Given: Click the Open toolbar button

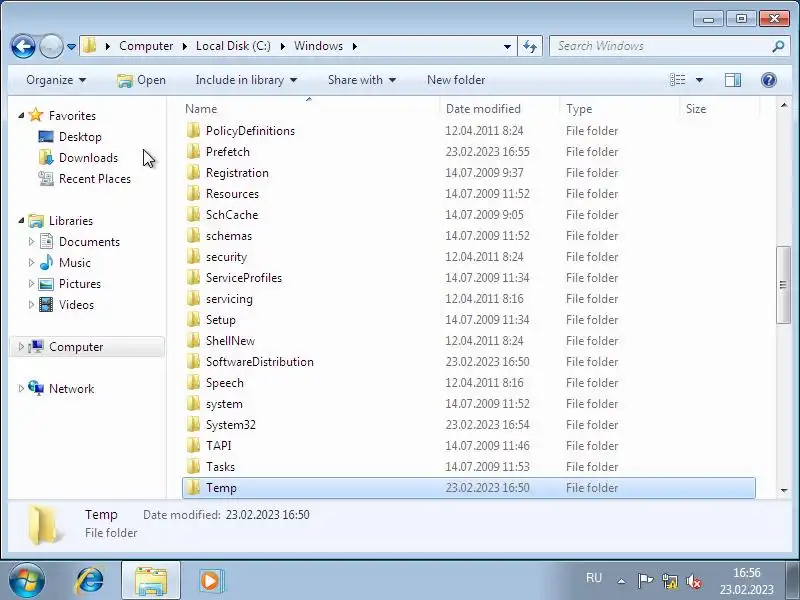Looking at the screenshot, I should pos(141,80).
